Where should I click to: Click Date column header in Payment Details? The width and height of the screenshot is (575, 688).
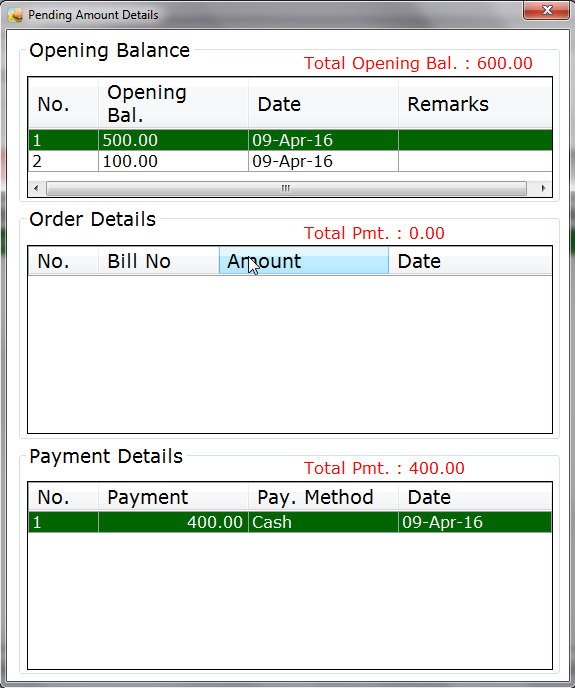pos(475,497)
